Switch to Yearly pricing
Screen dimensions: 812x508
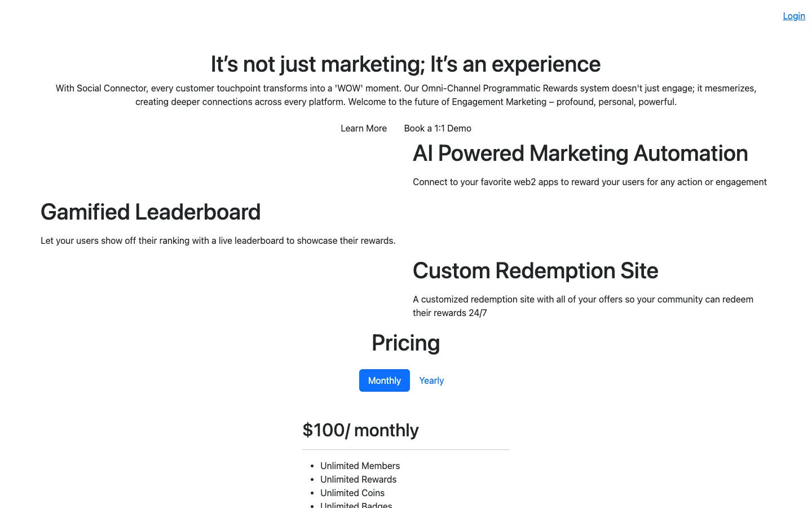pos(431,380)
